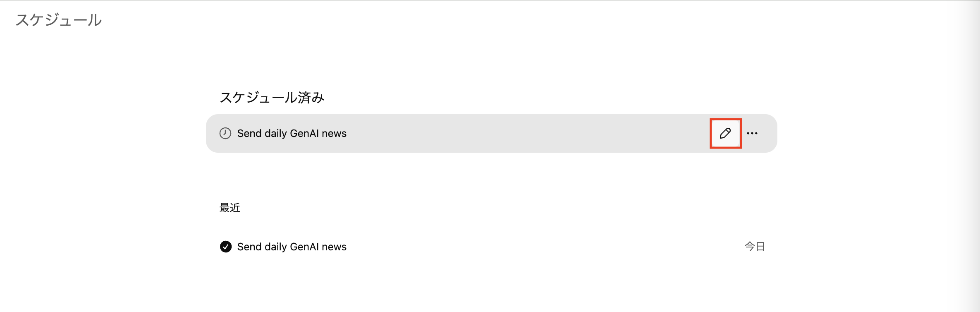Open scheduled task "Send daily GenAI news"
This screenshot has height=312, width=980.
(x=292, y=133)
